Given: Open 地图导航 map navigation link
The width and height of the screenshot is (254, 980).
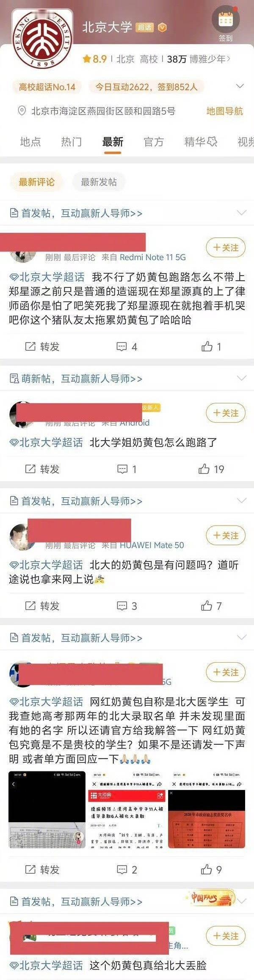Looking at the screenshot, I should coord(225,111).
